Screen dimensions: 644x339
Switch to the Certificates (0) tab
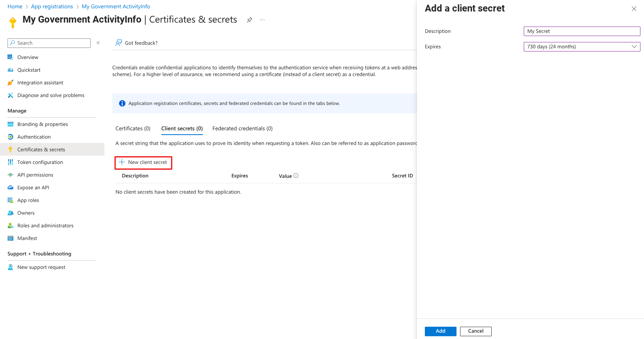133,129
